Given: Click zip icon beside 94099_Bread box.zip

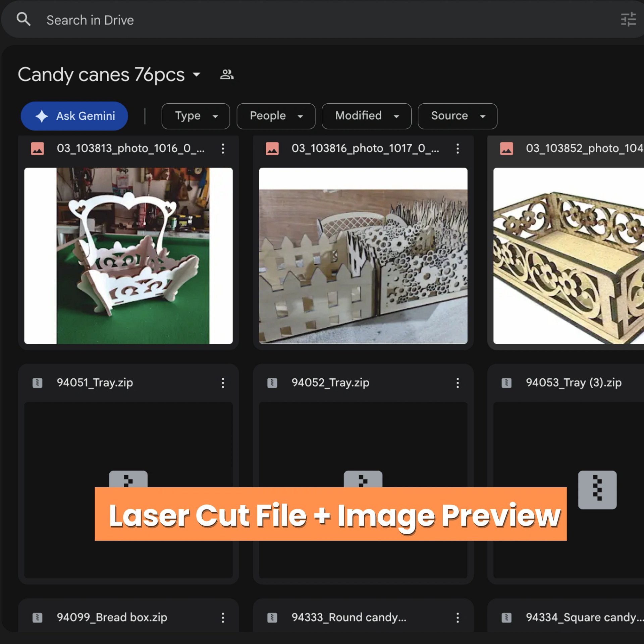Looking at the screenshot, I should pos(38,618).
